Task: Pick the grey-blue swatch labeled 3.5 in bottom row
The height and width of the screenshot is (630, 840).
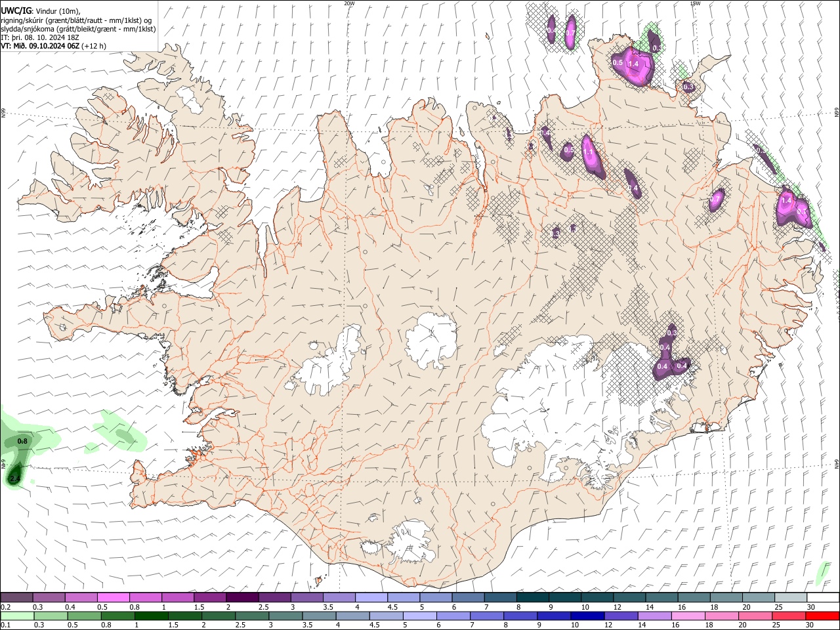Action: coord(319,616)
